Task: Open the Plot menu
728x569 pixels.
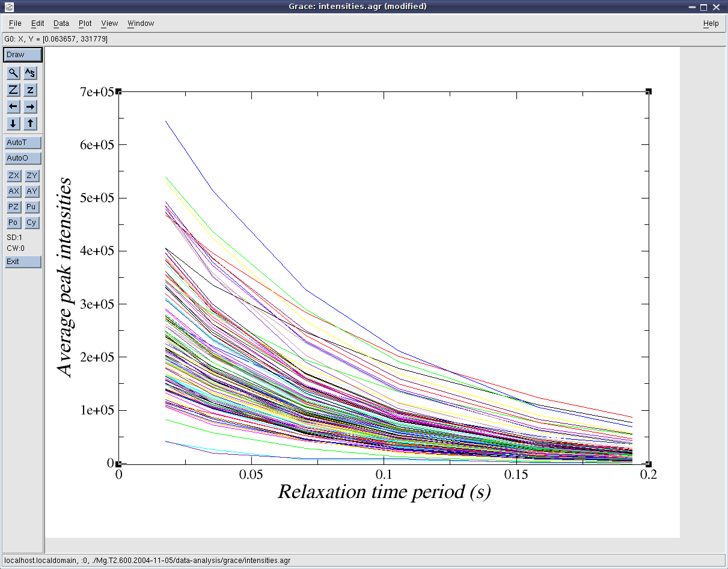Action: point(85,23)
